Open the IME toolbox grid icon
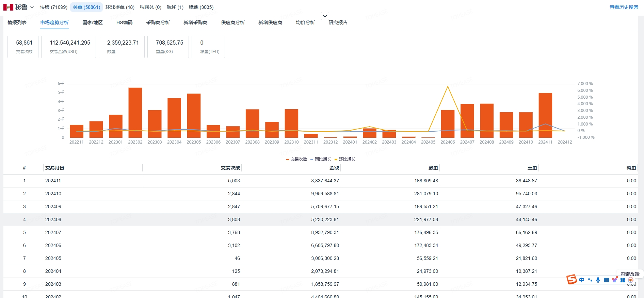The width and height of the screenshot is (644, 298). (623, 280)
